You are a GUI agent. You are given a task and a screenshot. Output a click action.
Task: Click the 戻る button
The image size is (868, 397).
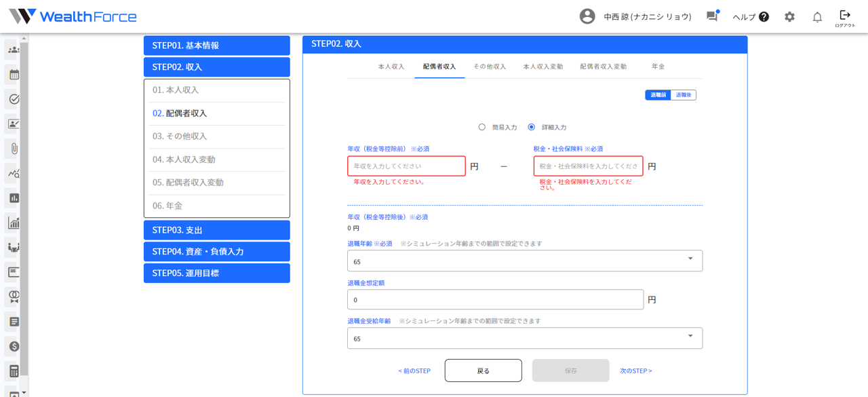(484, 371)
